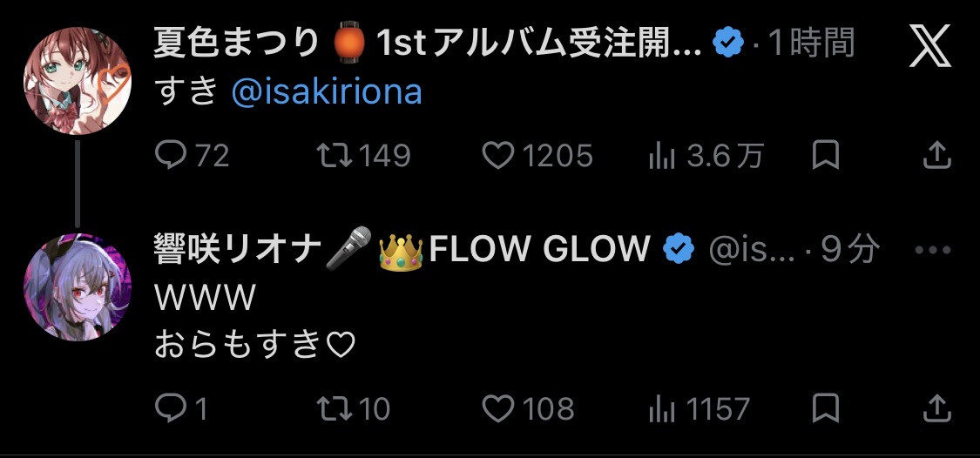Share 響咲リオナ's reply

pos(936,407)
